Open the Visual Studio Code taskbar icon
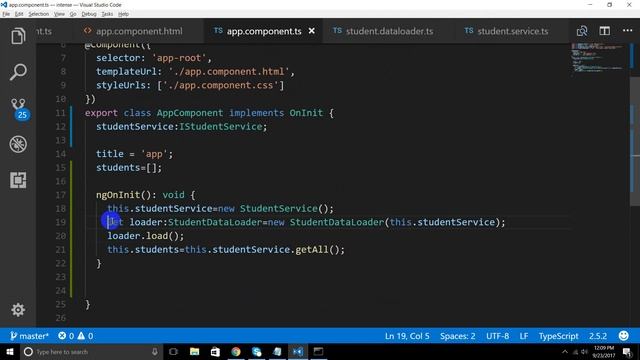Viewport: 640px width, 360px height. pos(298,352)
